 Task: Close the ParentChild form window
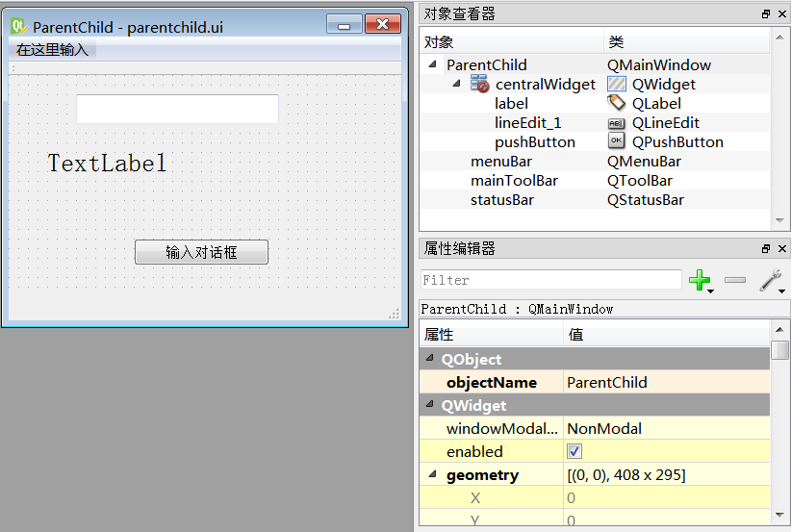382,24
